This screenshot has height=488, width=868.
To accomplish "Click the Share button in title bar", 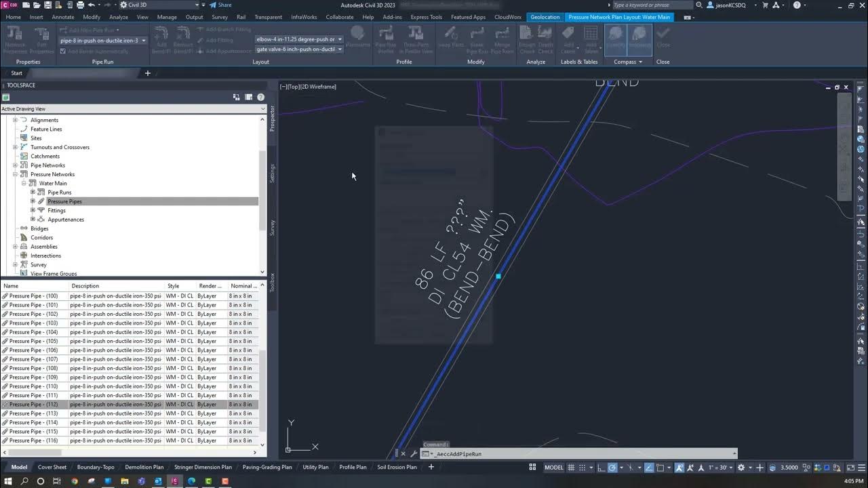I will tap(220, 5).
